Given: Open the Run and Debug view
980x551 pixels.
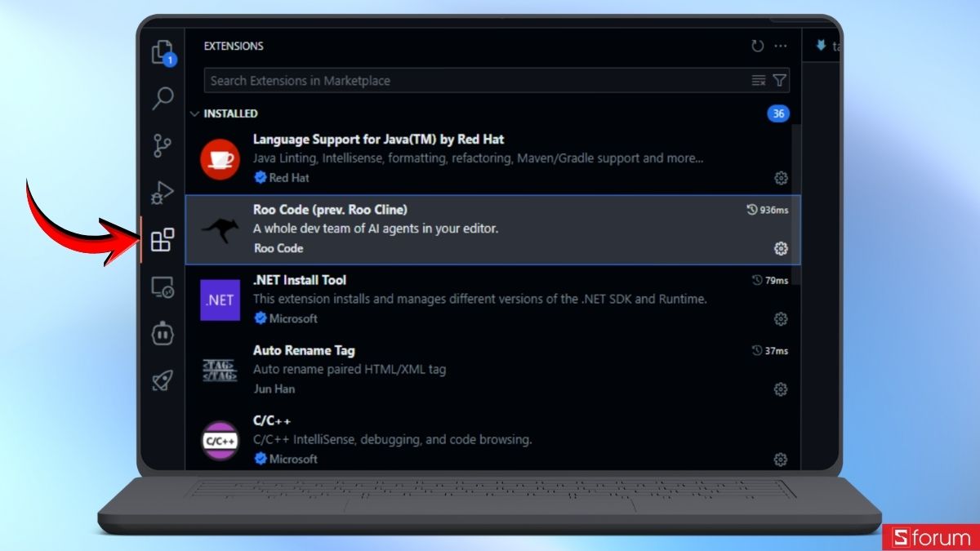Looking at the screenshot, I should click(163, 193).
